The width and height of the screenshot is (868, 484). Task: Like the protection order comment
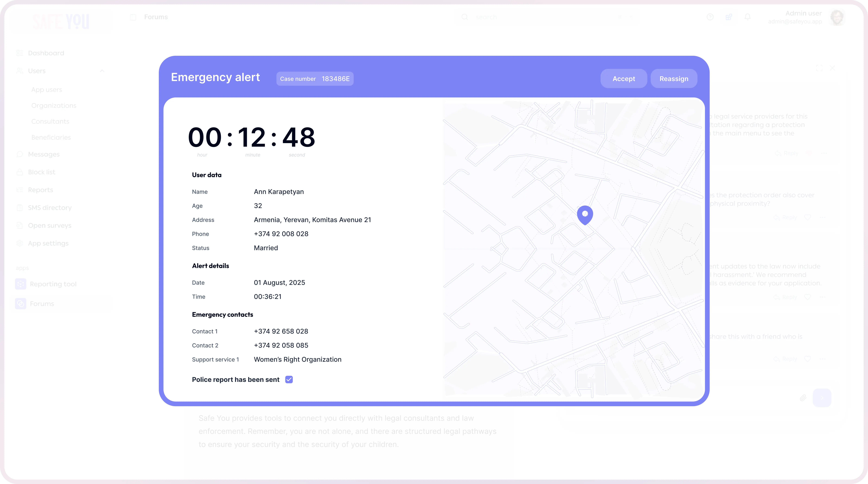click(807, 217)
